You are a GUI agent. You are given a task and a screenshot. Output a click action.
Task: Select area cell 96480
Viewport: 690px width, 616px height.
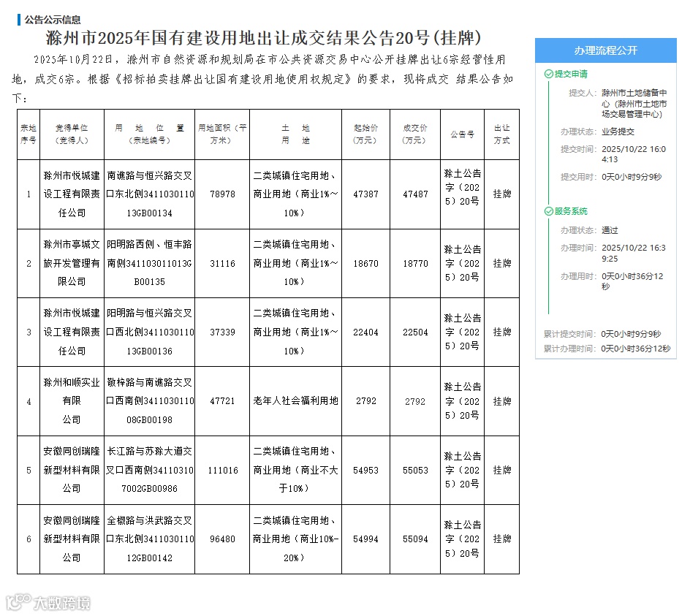222,539
